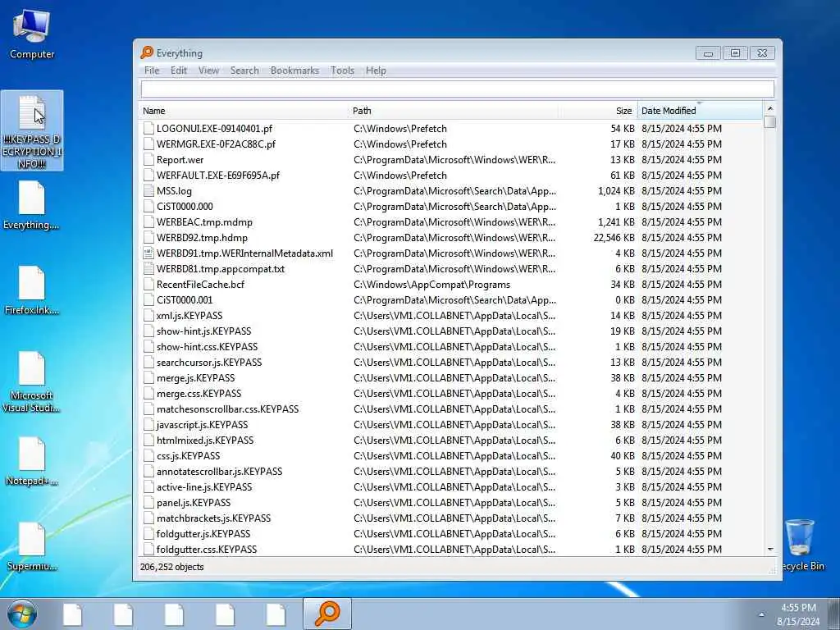The height and width of the screenshot is (630, 840).
Task: Click the C:\Windows\AppCompat\Programs path cell
Action: pyautogui.click(x=431, y=285)
